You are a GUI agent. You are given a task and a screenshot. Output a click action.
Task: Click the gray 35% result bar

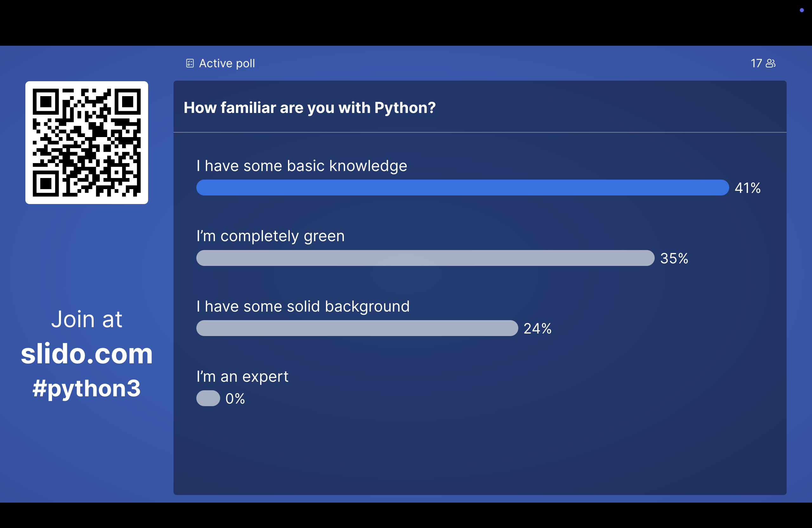pos(425,258)
